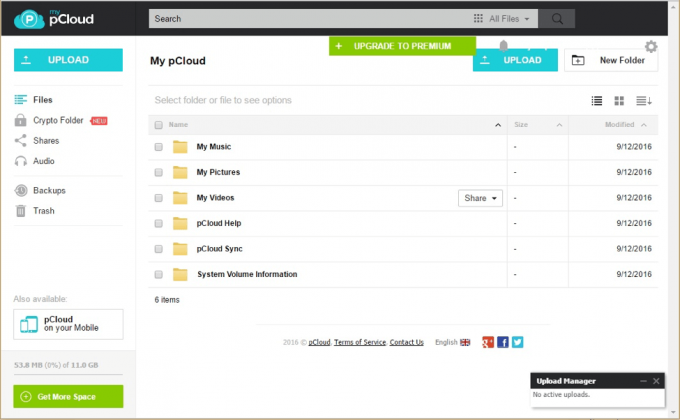680x420 pixels.
Task: Click the pCloud Help folder icon
Action: tap(180, 223)
